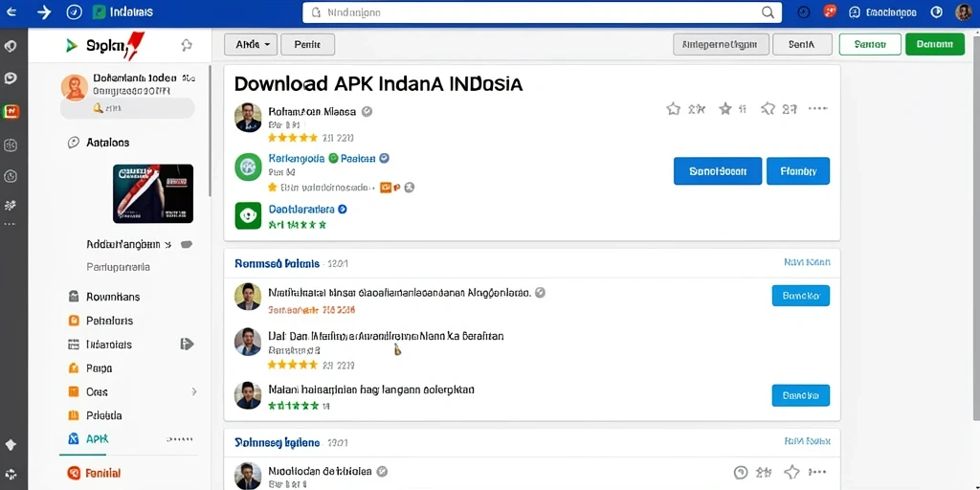980x490 pixels.
Task: Open the Rarlengoda Paelan link
Action: [322, 159]
